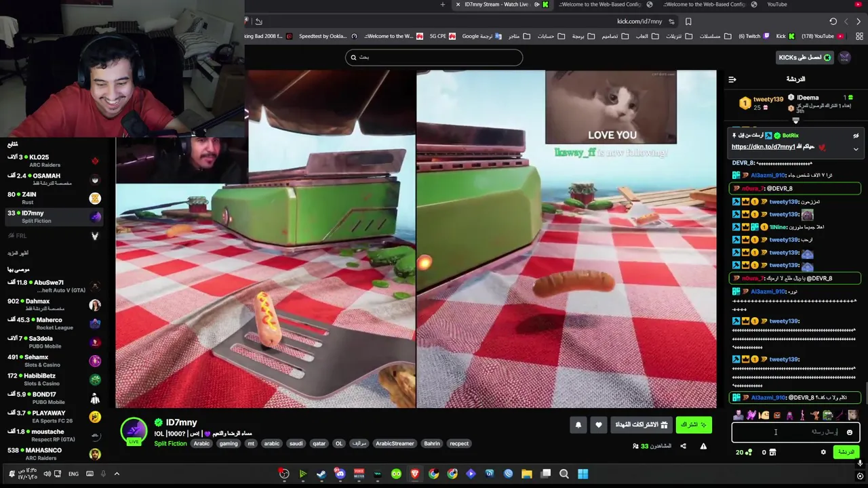Open AbuSwe7l recommended channel

point(53,286)
